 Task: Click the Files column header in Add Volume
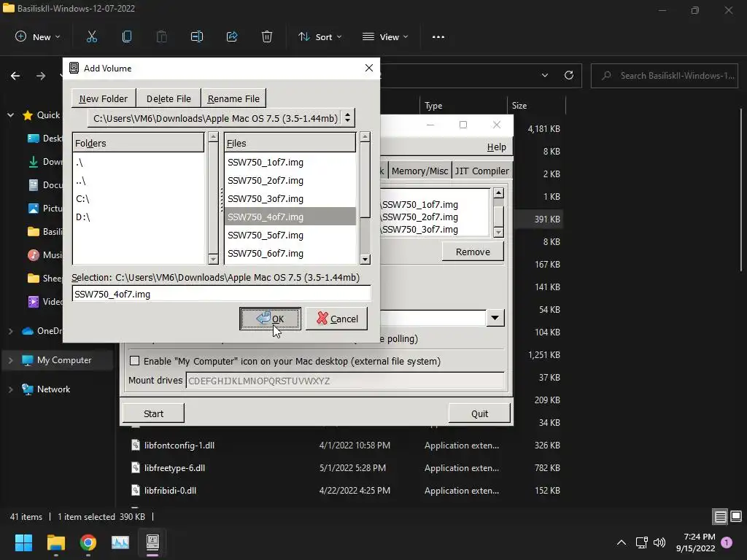coord(290,143)
